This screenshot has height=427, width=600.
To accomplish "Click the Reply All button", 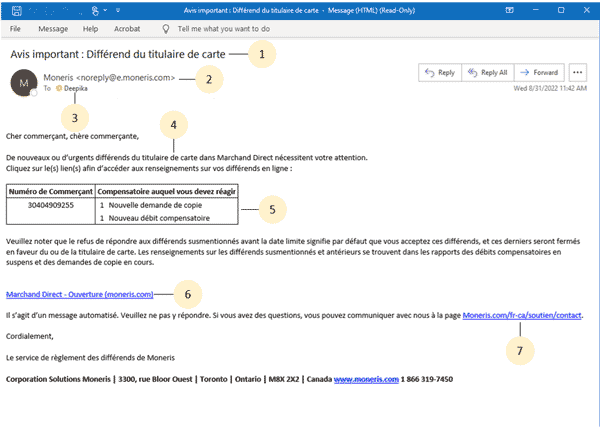I will [x=488, y=73].
